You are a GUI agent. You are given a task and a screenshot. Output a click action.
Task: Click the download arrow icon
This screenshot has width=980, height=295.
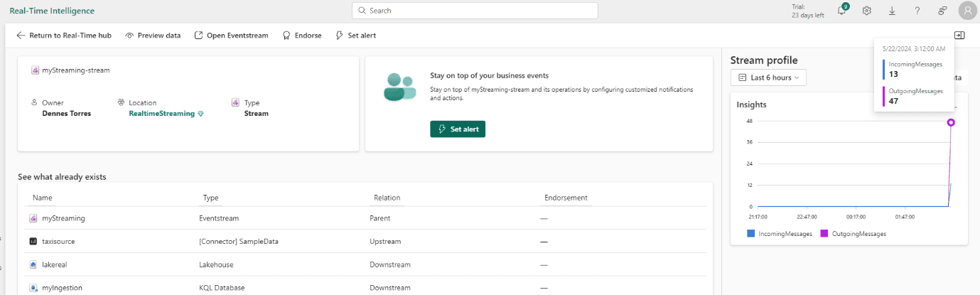[892, 11]
